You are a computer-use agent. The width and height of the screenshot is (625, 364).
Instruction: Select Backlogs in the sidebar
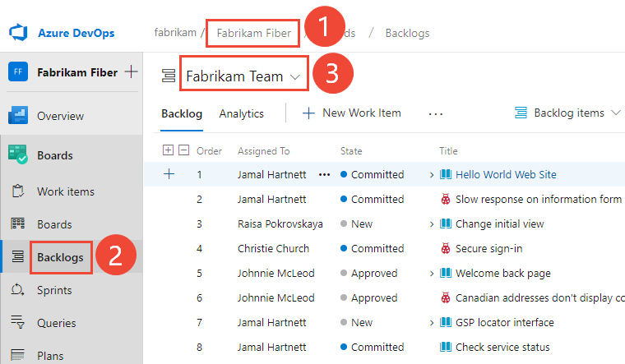coord(60,257)
